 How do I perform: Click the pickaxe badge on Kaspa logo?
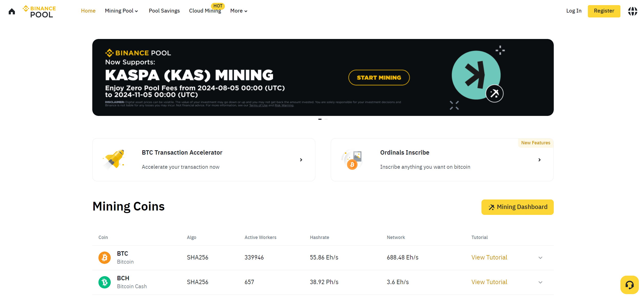click(x=495, y=93)
